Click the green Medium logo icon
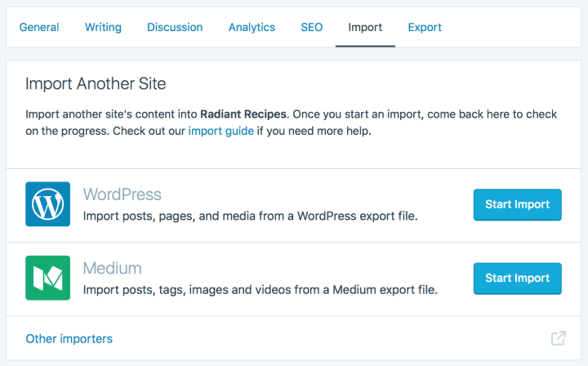Image resolution: width=588 pixels, height=366 pixels. [48, 279]
